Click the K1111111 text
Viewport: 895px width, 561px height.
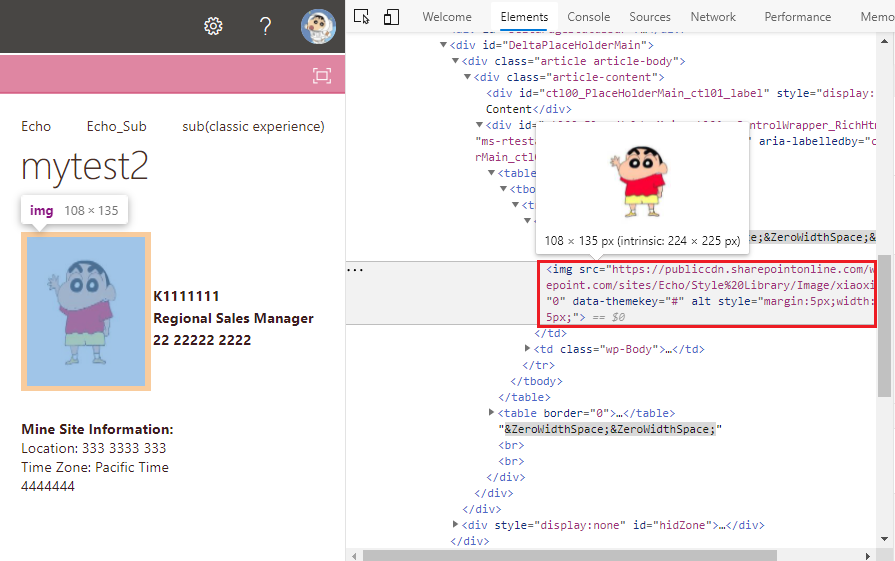click(186, 296)
